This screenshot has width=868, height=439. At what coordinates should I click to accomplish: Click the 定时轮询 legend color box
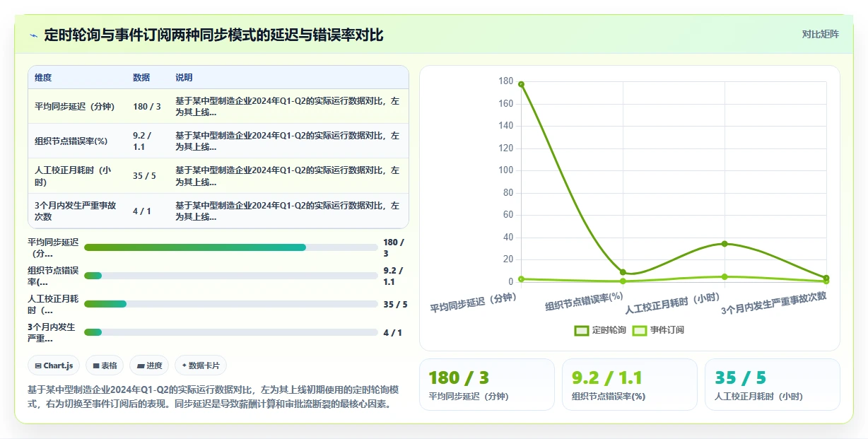pyautogui.click(x=582, y=330)
